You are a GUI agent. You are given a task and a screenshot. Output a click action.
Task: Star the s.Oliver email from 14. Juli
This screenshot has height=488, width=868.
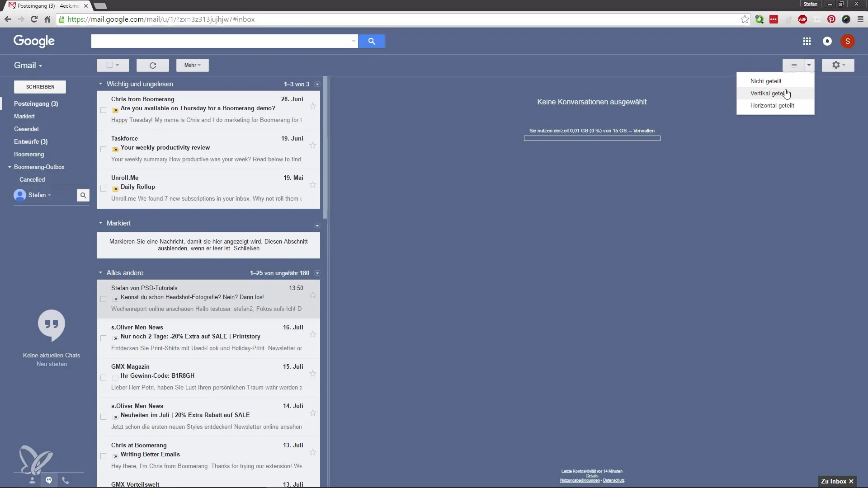coord(313,413)
